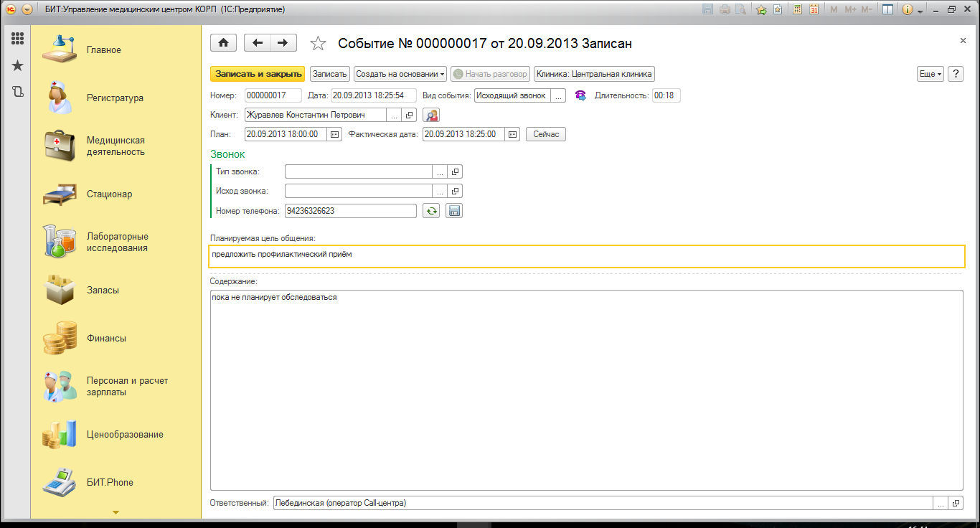Screen dimensions: 980x528
Task: Click the Записать и закрыть button
Action: point(258,74)
